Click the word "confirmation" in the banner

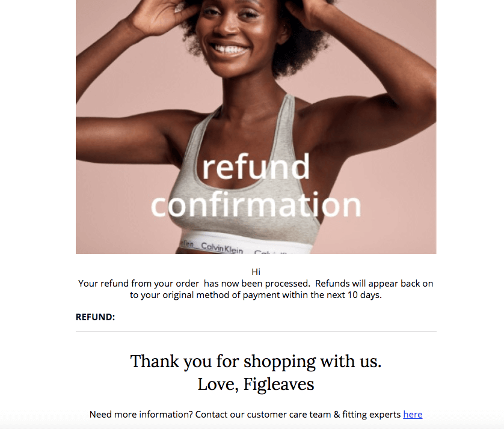coord(256,205)
